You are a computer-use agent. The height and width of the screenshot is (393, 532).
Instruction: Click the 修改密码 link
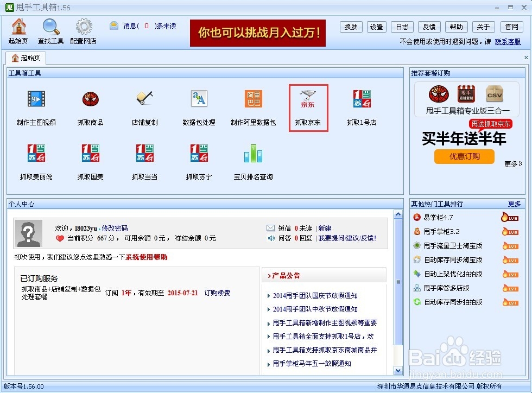(x=115, y=228)
